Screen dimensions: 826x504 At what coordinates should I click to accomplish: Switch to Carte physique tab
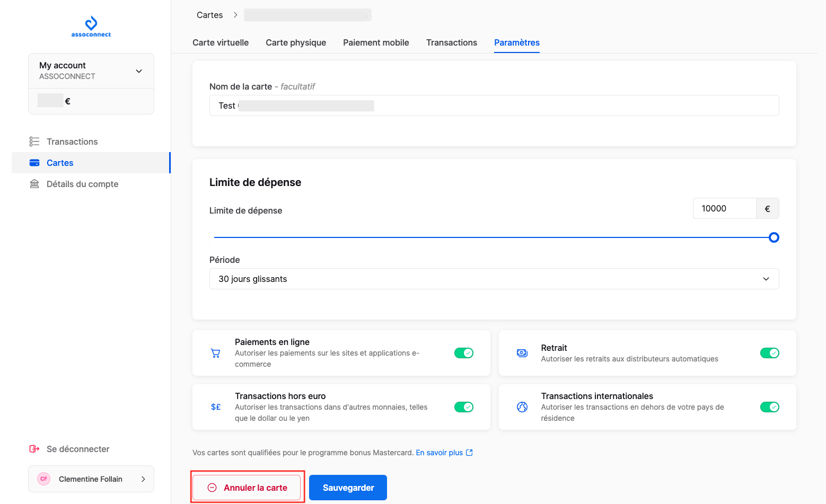(296, 42)
